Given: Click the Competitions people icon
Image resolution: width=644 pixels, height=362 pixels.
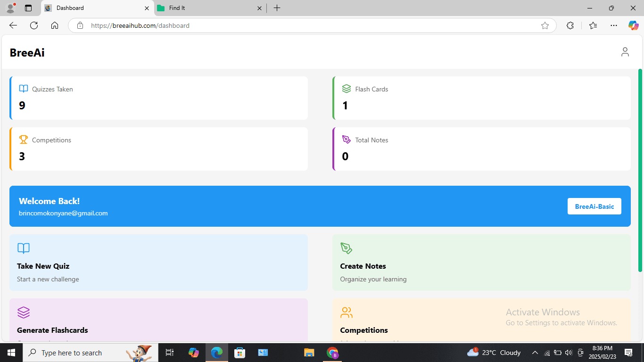Looking at the screenshot, I should tap(347, 313).
